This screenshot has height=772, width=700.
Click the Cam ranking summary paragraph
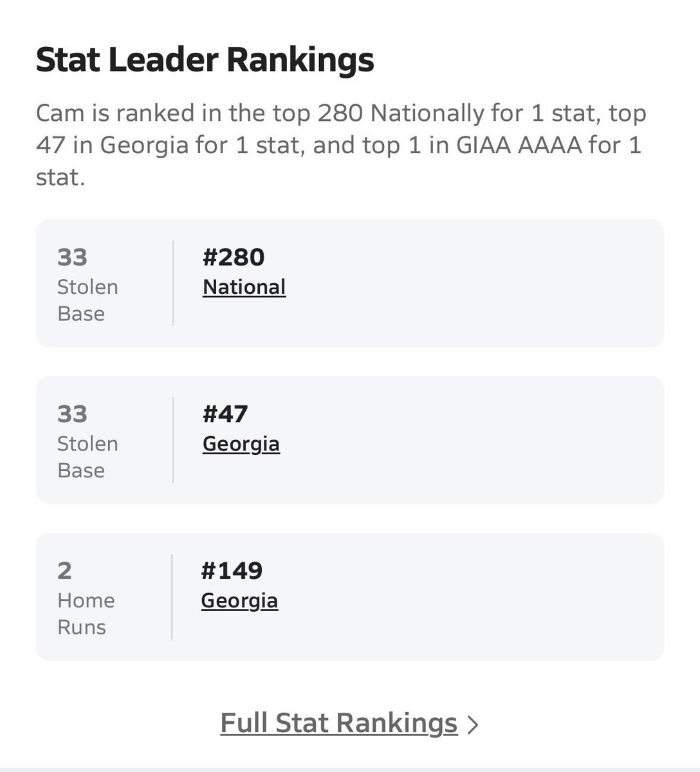coord(342,145)
